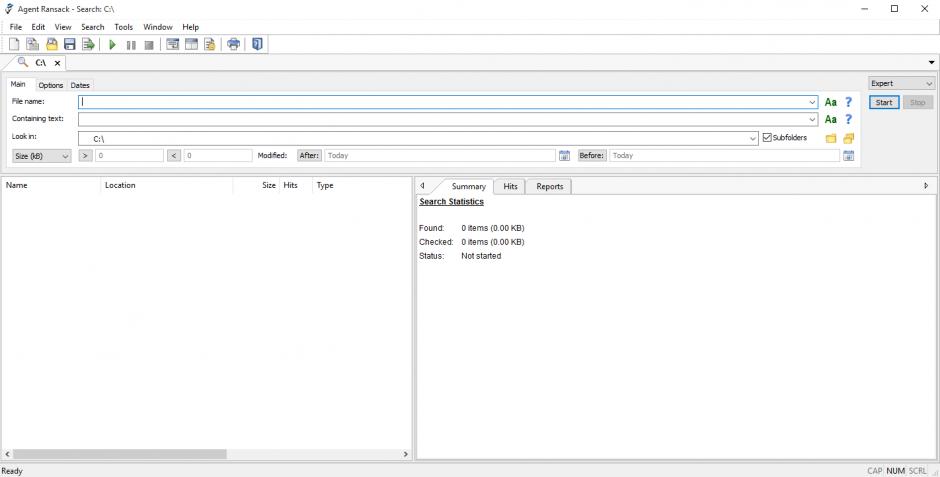Image resolution: width=940 pixels, height=477 pixels.
Task: Select the Summary results tab
Action: [468, 186]
